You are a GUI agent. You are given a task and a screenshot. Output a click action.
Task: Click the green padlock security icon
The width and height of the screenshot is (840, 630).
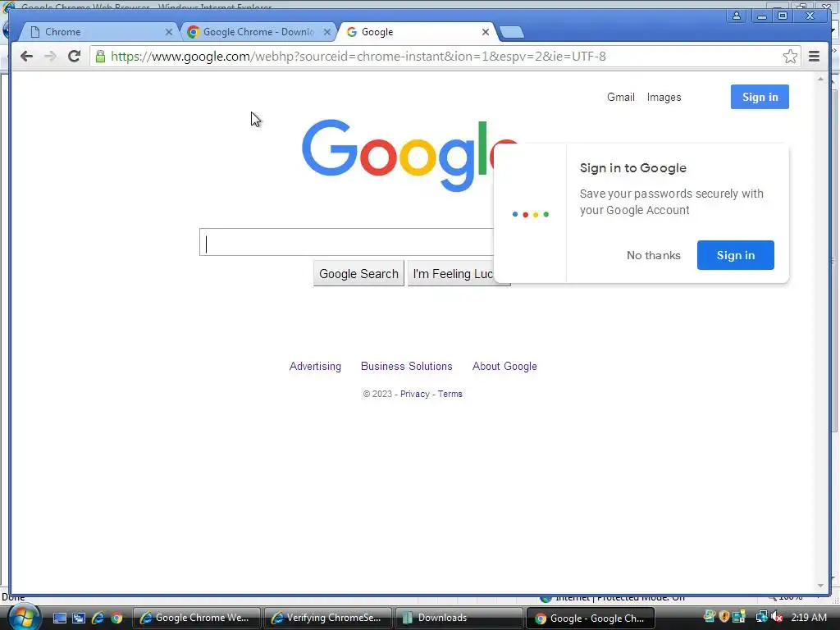pyautogui.click(x=100, y=57)
